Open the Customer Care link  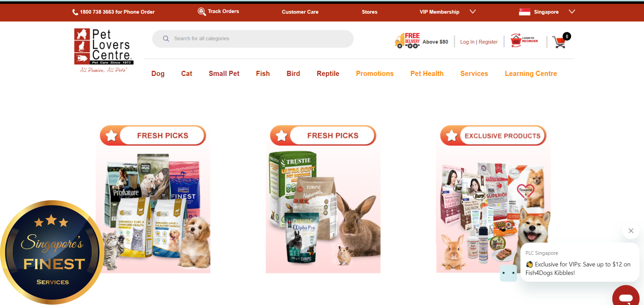300,12
